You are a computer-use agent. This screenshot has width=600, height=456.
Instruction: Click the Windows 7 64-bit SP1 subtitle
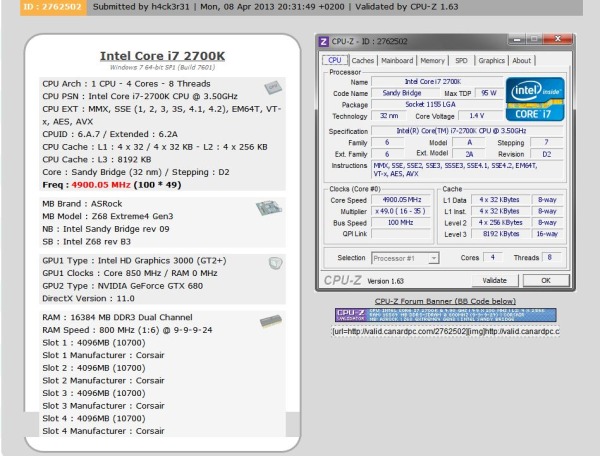click(x=162, y=67)
